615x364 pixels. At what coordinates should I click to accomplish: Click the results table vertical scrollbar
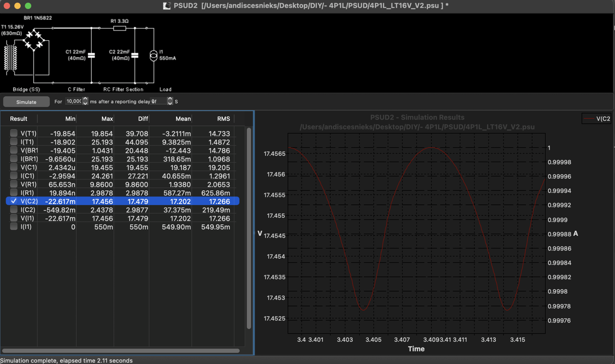[x=249, y=228]
